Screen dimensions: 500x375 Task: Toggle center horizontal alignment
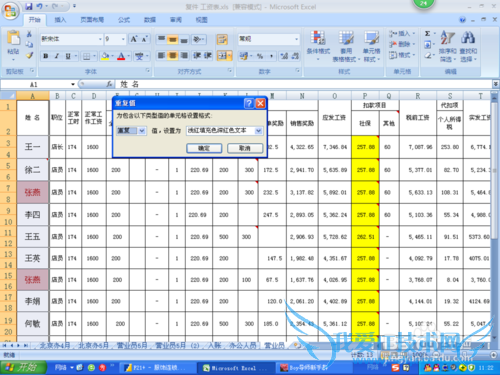pos(173,55)
